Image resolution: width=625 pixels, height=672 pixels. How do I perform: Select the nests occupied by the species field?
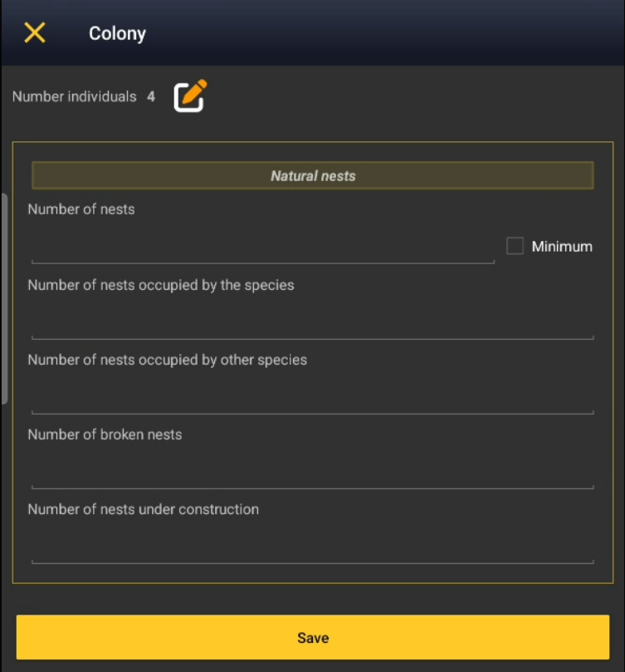click(312, 322)
